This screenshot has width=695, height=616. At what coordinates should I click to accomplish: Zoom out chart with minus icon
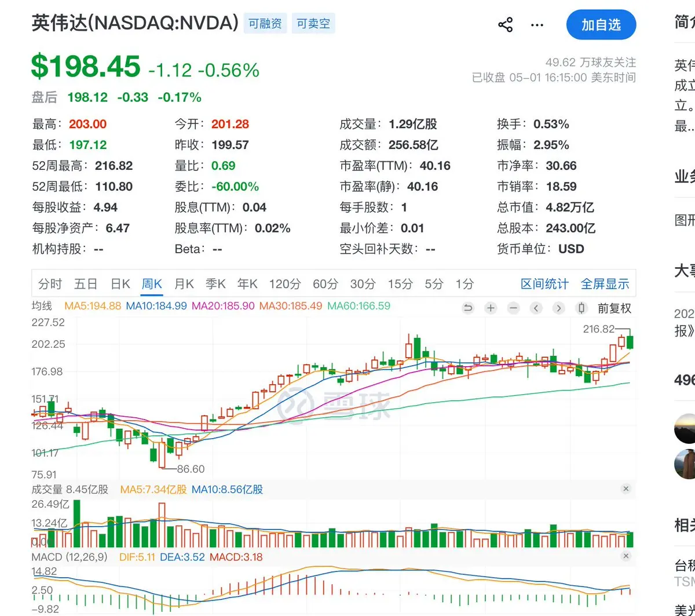click(513, 308)
